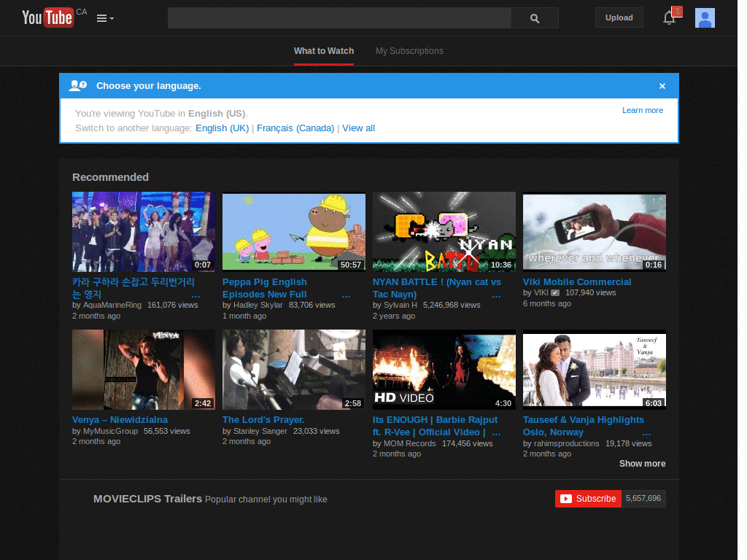Click NYAN BATTLE ! (Nyan cat vs Tac Nayn) title
The image size is (747, 560).
click(437, 288)
